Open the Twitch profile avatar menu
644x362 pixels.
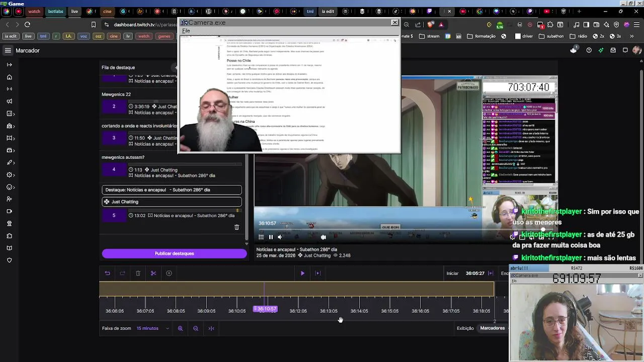pos(636,50)
